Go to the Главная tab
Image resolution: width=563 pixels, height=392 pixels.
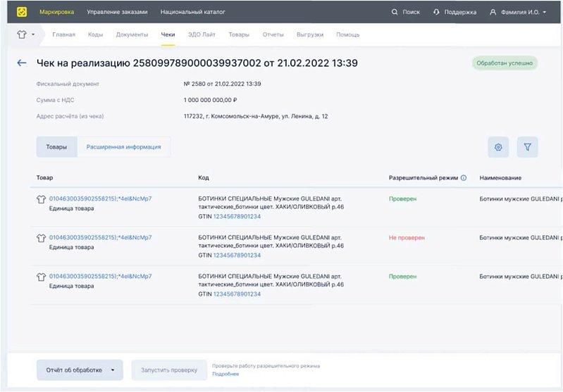coord(64,34)
